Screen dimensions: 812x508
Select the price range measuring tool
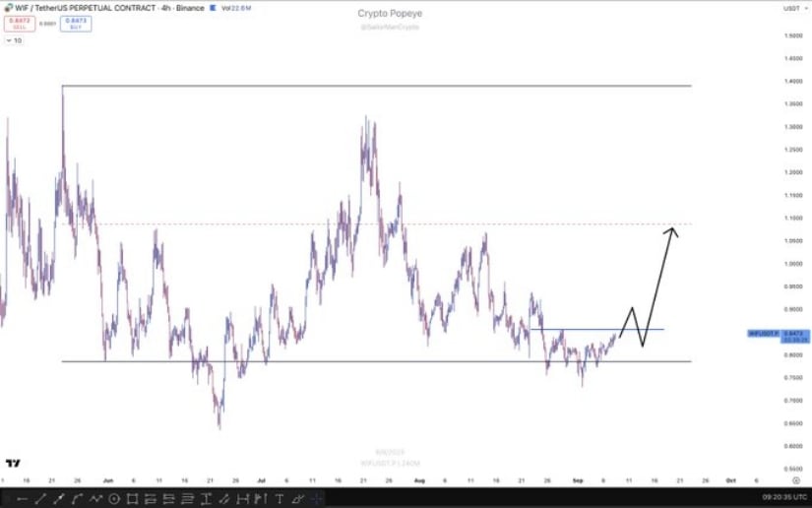[206, 499]
